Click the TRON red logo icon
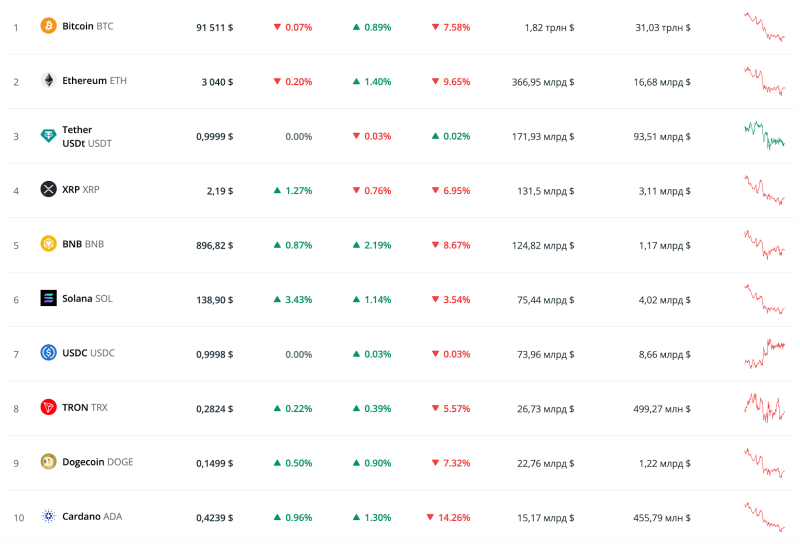800x544 pixels. (x=48, y=407)
